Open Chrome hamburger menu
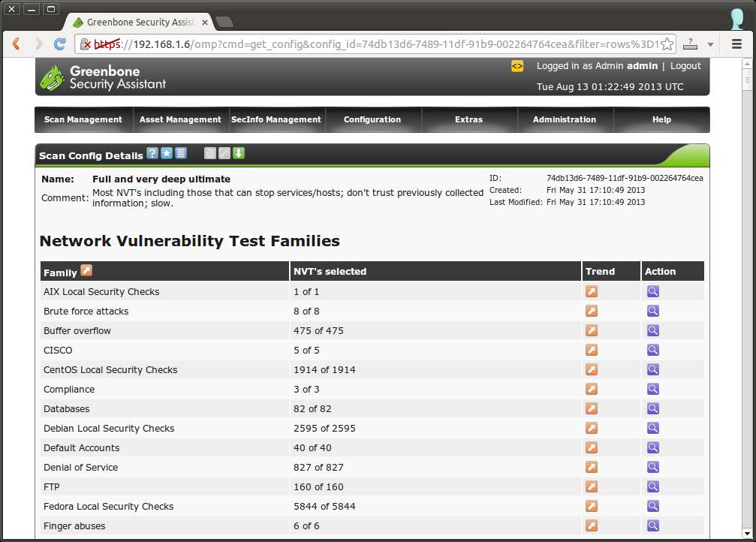The width and height of the screenshot is (756, 542). (x=736, y=44)
